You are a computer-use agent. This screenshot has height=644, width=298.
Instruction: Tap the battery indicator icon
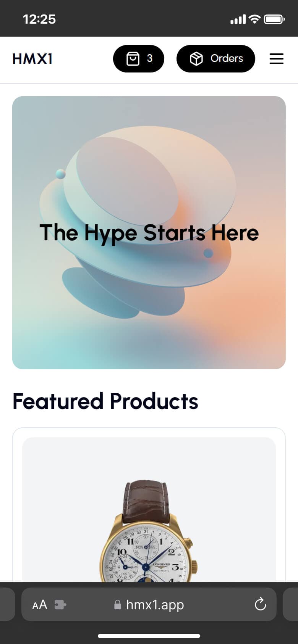[274, 19]
